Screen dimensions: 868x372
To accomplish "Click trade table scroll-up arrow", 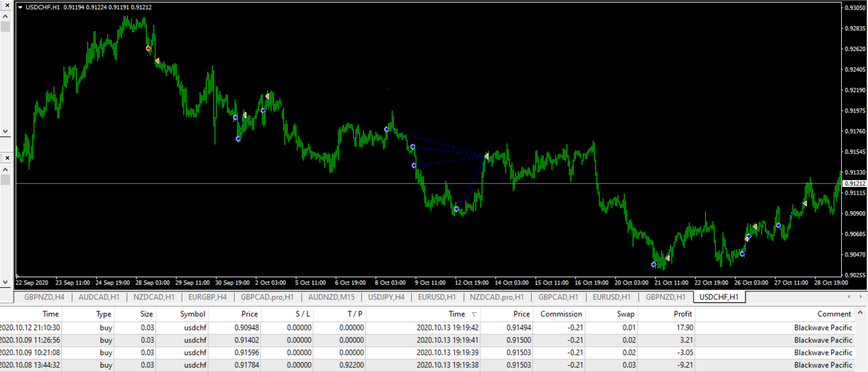I will coord(861,313).
